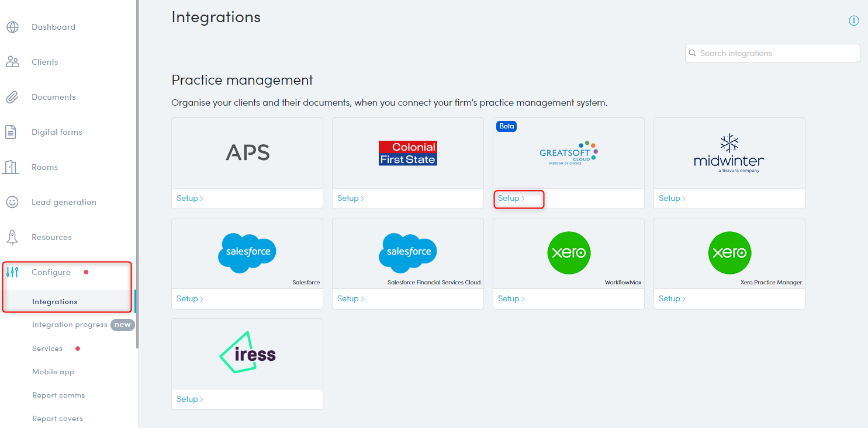This screenshot has width=868, height=428.
Task: Click the Lead generation smiley icon
Action: (12, 202)
